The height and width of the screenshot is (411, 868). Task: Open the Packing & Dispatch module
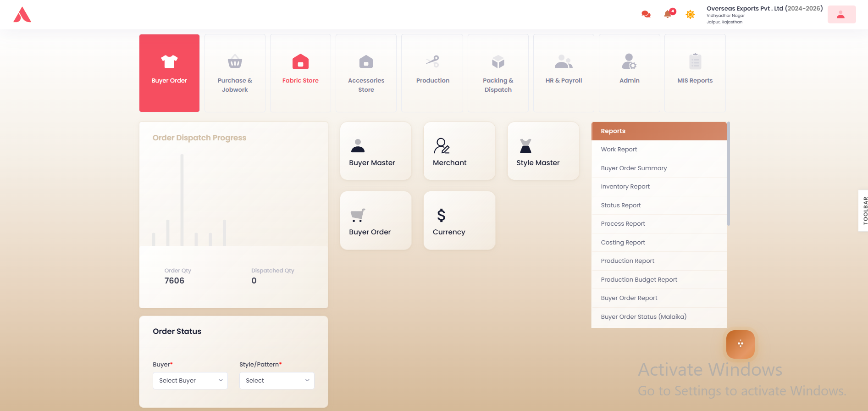pyautogui.click(x=498, y=73)
